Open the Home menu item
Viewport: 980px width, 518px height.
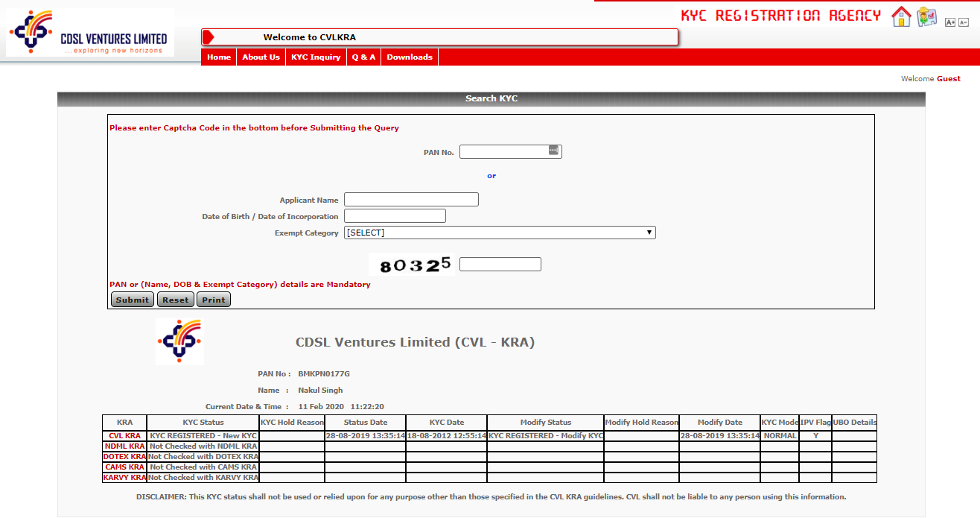219,57
